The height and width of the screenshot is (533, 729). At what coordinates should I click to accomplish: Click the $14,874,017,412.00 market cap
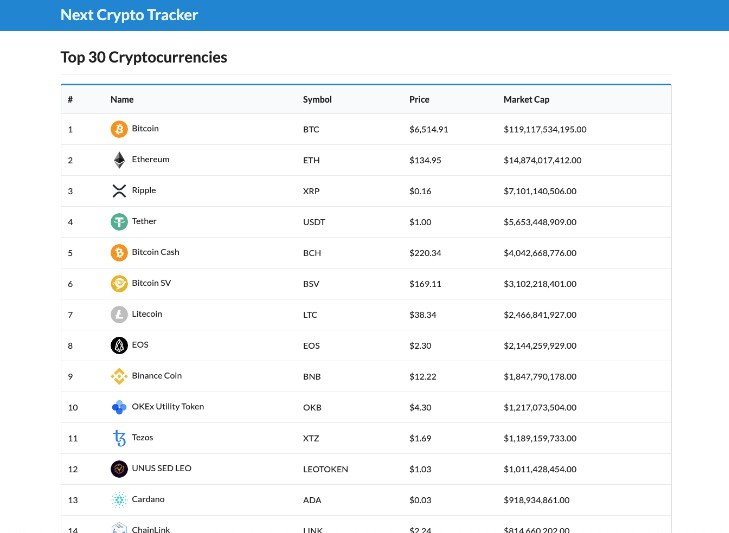[x=542, y=160]
